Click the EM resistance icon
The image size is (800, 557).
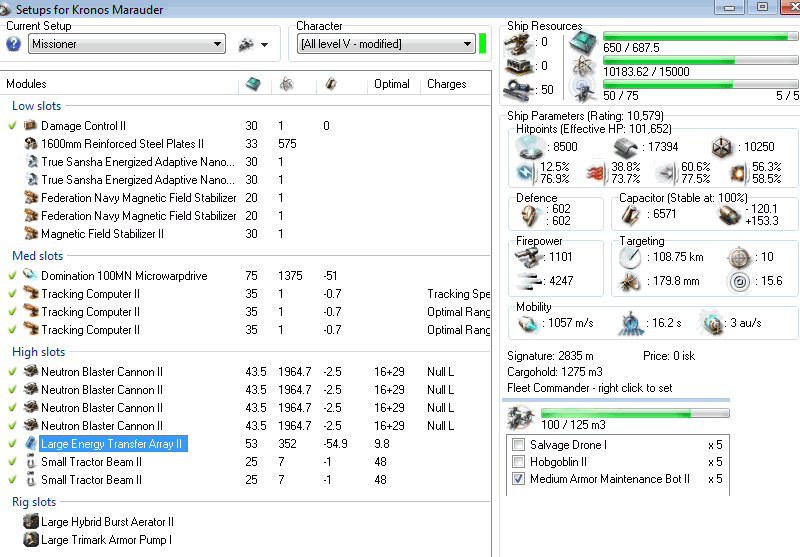pyautogui.click(x=526, y=173)
